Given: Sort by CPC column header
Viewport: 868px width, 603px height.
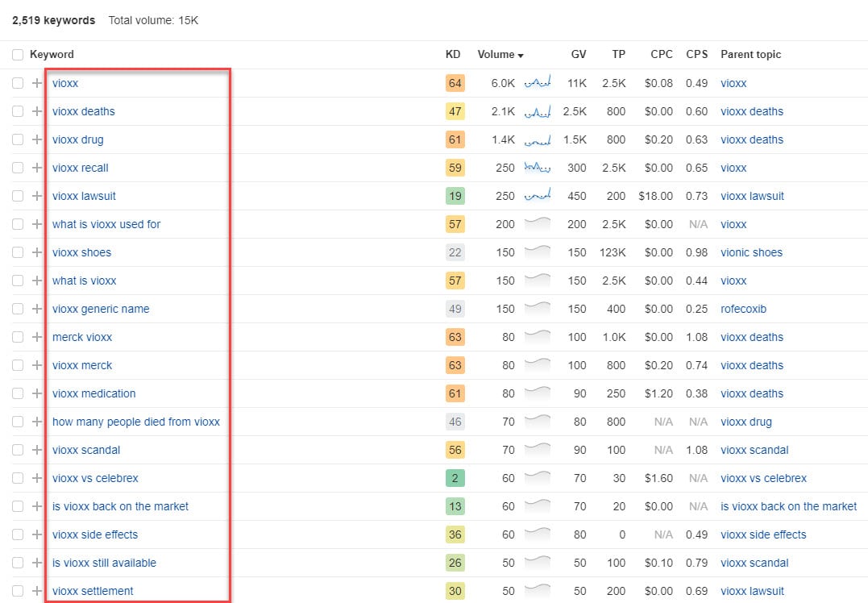Looking at the screenshot, I should tap(662, 54).
